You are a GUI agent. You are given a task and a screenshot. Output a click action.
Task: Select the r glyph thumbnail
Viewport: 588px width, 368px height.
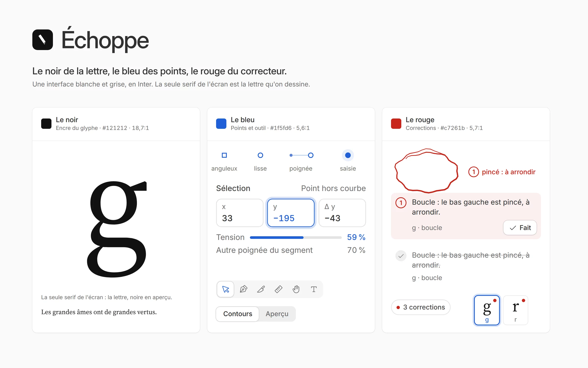515,310
